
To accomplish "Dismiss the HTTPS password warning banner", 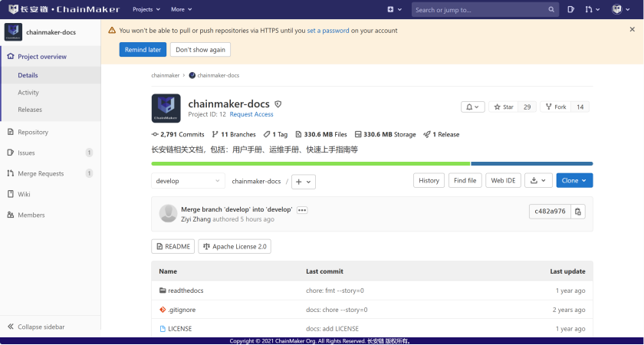I will [632, 30].
